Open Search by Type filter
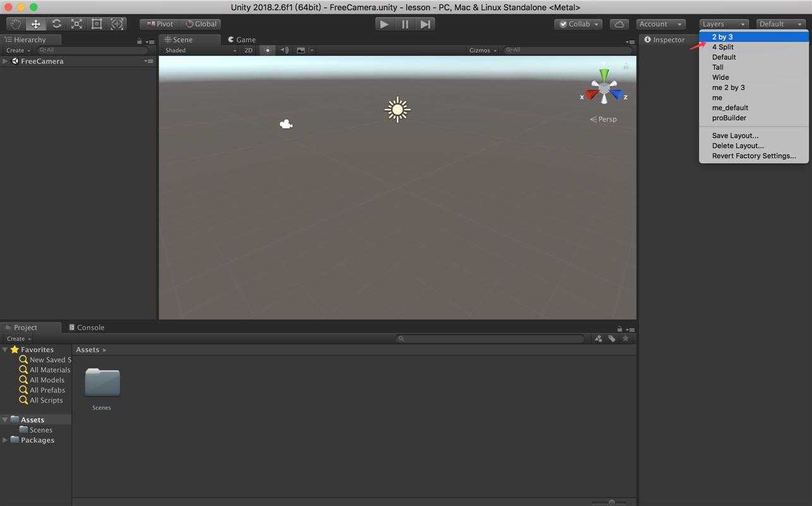Screen dimensions: 812x506 [598, 338]
